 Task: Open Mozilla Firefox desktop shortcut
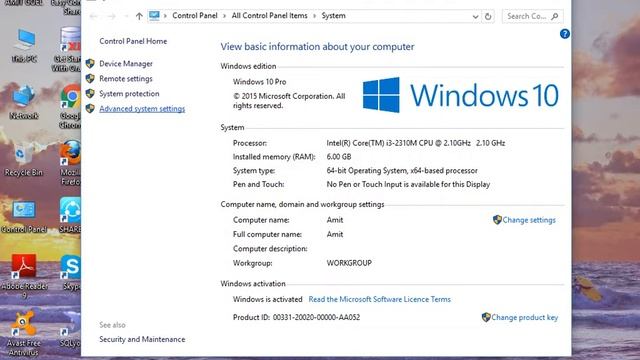70,163
